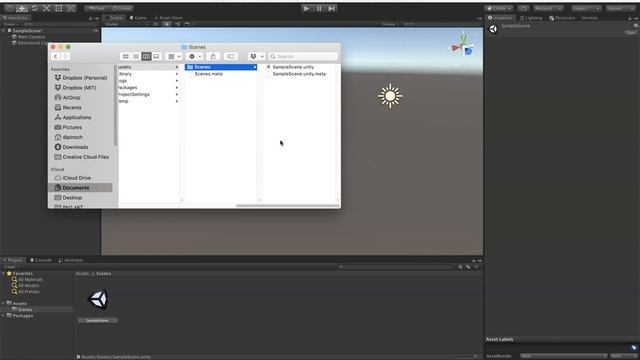The height and width of the screenshot is (360, 640).
Task: Open Finder group-by arrange dropdown
Action: click(174, 56)
